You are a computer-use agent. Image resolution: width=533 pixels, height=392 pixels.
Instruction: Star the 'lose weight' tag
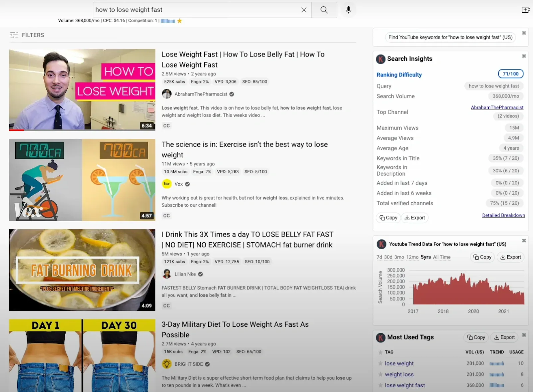pos(380,363)
